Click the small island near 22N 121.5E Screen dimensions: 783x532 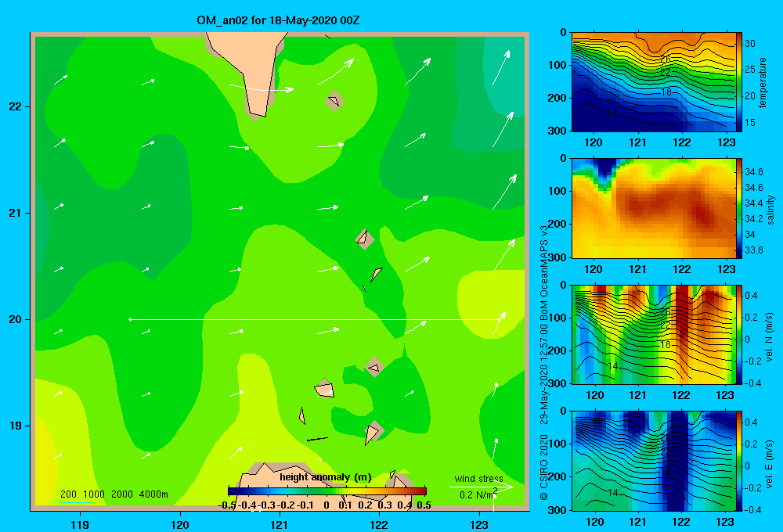[334, 101]
